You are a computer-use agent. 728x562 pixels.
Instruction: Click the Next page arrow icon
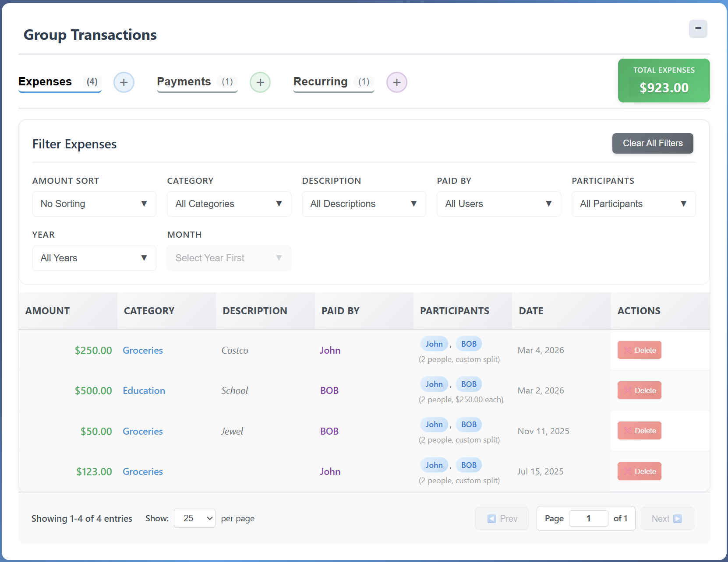point(679,518)
